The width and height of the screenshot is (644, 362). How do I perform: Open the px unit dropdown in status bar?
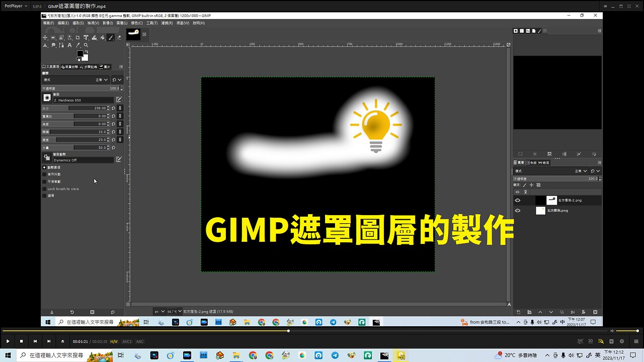coord(159,312)
